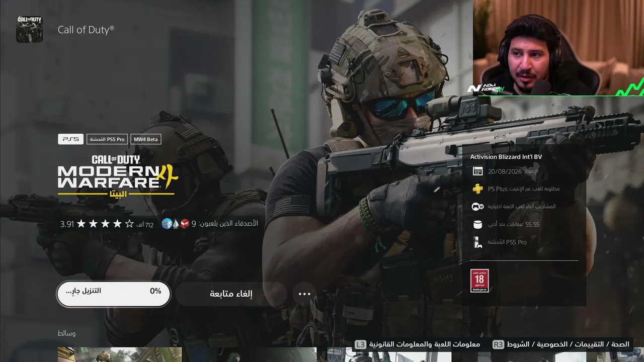The width and height of the screenshot is (644, 362).
Task: Open the 18 age rating badge
Action: pyautogui.click(x=479, y=281)
